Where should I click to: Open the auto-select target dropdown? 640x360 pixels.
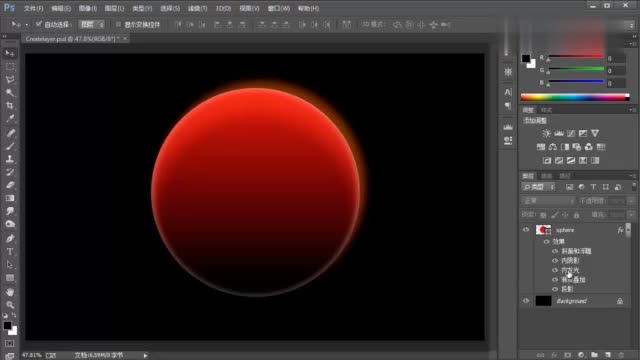[91, 24]
